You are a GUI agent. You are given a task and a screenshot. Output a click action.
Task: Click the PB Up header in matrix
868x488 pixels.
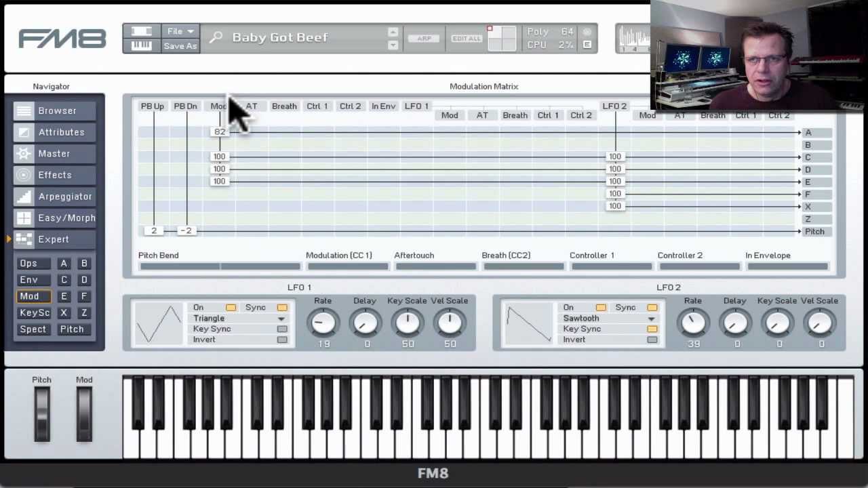coord(153,106)
